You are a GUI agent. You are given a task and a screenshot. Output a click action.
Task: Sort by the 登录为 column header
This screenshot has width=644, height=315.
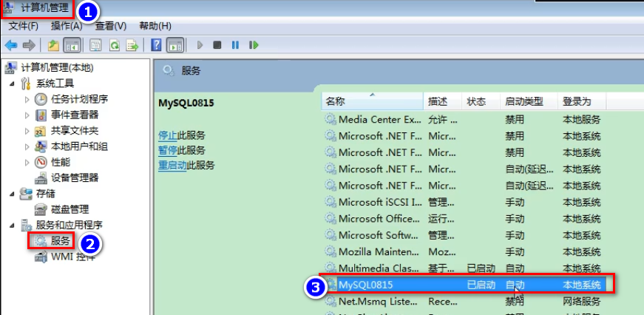pos(582,101)
